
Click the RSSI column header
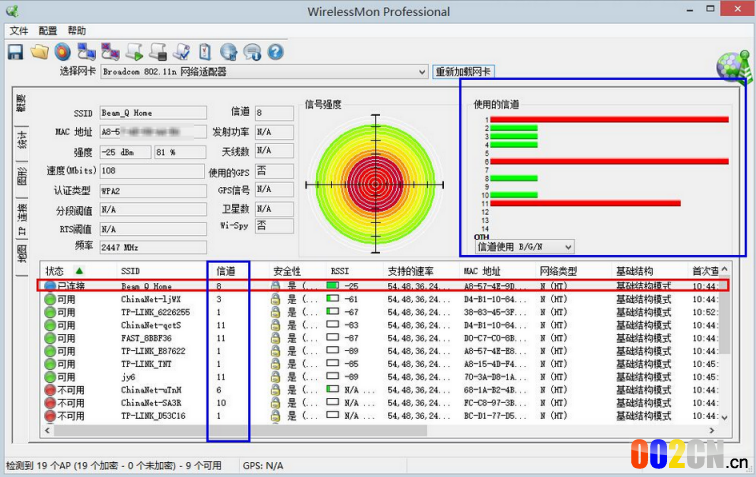click(x=340, y=271)
